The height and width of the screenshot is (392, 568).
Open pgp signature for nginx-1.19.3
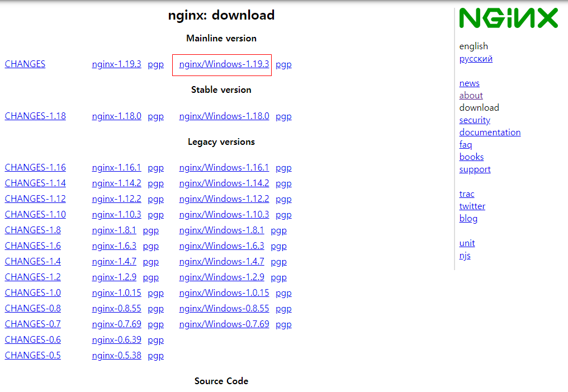pyautogui.click(x=156, y=64)
